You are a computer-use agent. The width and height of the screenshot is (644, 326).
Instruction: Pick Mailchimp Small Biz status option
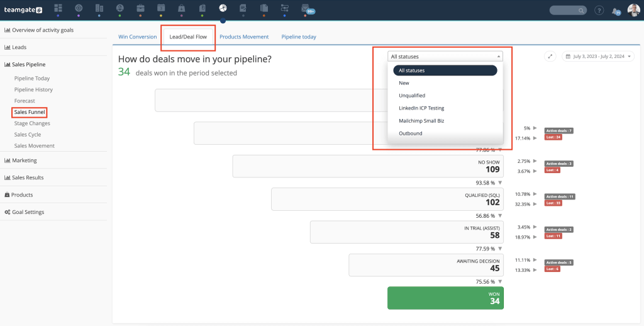pos(421,121)
